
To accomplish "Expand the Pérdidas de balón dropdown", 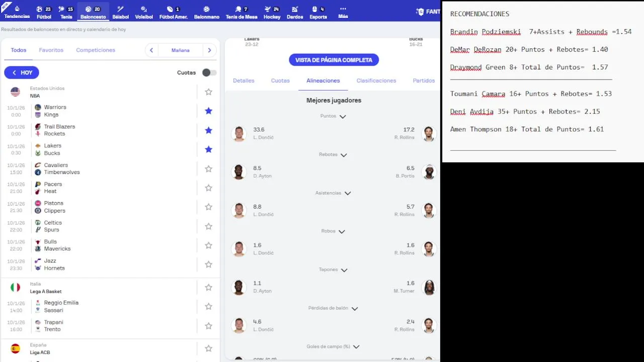I will pyautogui.click(x=354, y=309).
